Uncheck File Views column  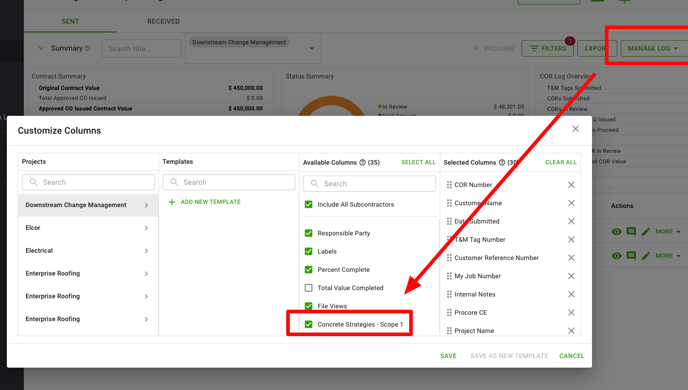308,306
